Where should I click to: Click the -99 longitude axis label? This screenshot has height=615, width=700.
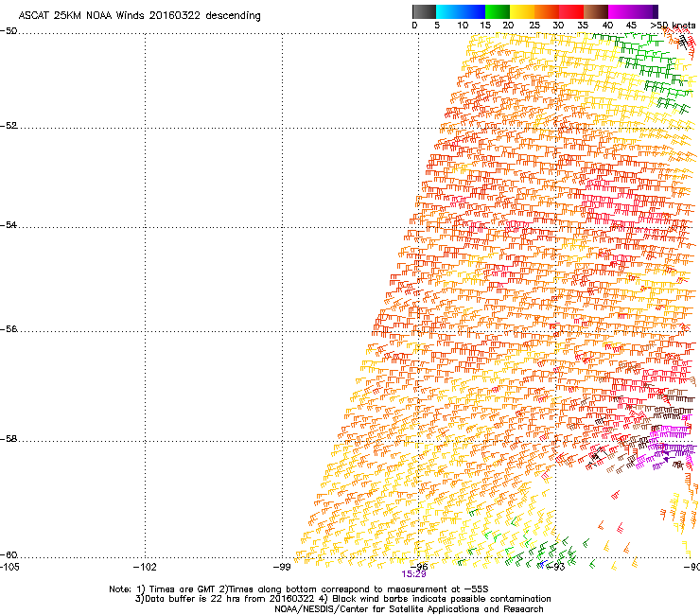(x=282, y=567)
